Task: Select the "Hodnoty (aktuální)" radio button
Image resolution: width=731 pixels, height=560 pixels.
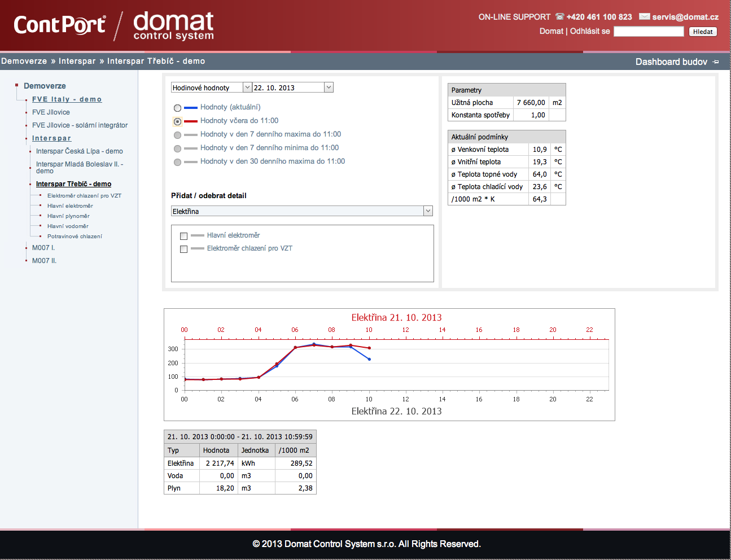Action: 178,108
